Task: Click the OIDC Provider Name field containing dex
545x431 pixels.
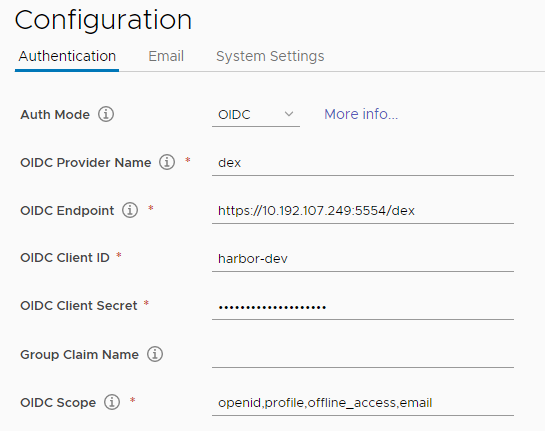Action: [363, 163]
